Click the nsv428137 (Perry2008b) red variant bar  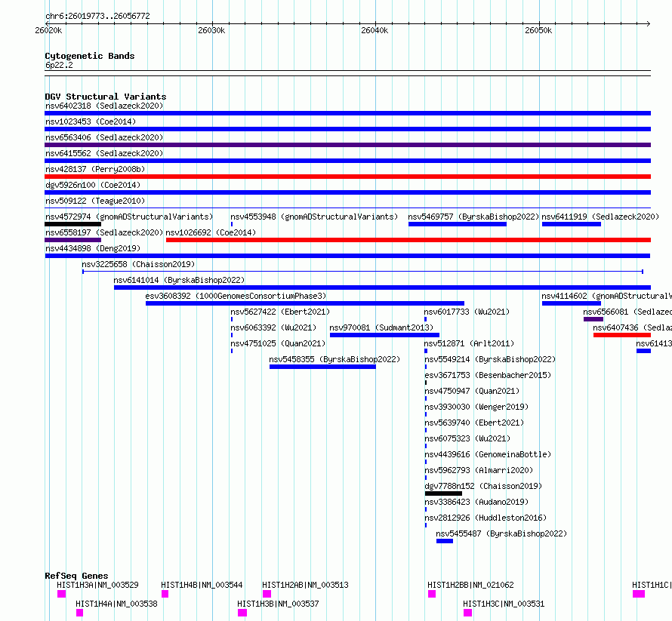pos(347,177)
